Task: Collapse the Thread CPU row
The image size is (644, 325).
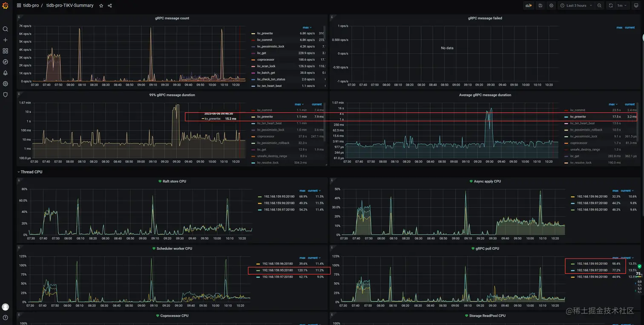Action: point(29,172)
